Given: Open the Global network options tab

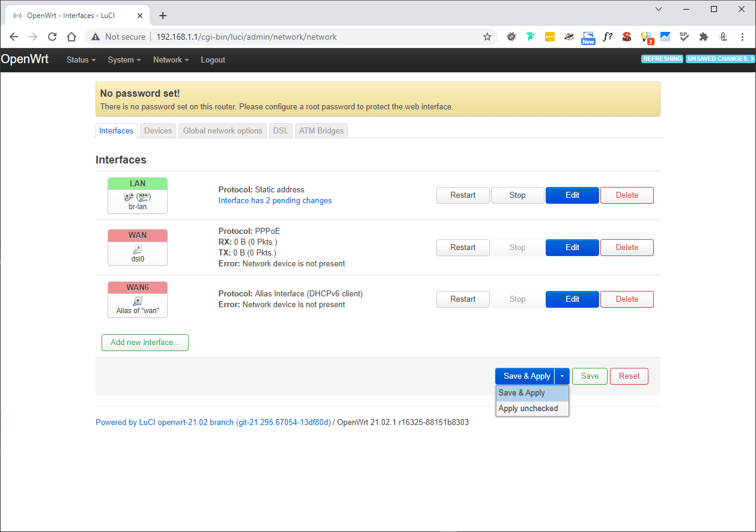Looking at the screenshot, I should (x=222, y=130).
